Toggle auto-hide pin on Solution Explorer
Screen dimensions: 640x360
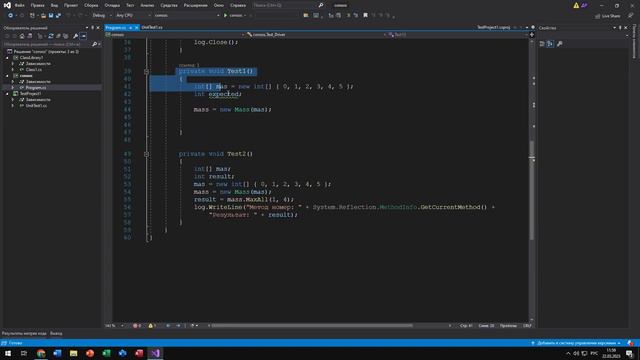pyautogui.click(x=93, y=28)
